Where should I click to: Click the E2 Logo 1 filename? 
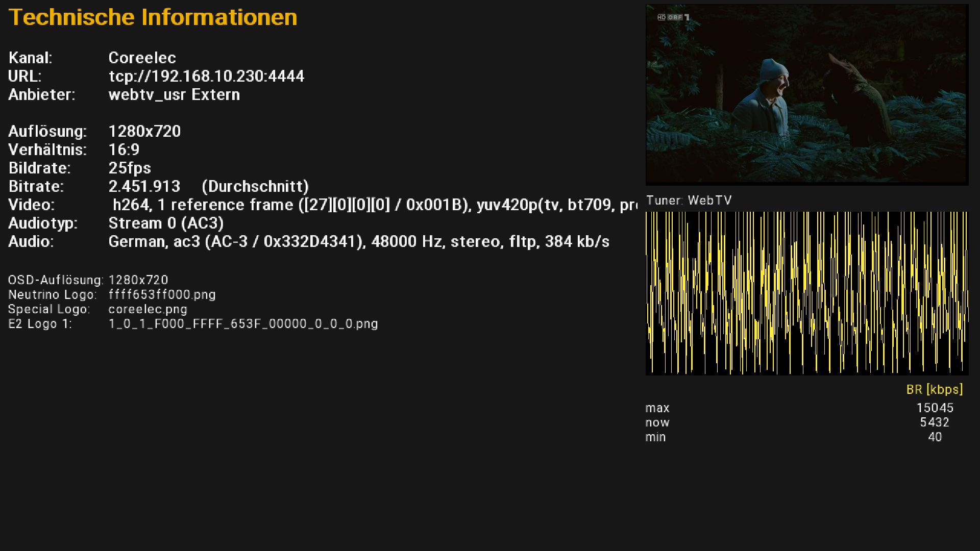point(243,324)
